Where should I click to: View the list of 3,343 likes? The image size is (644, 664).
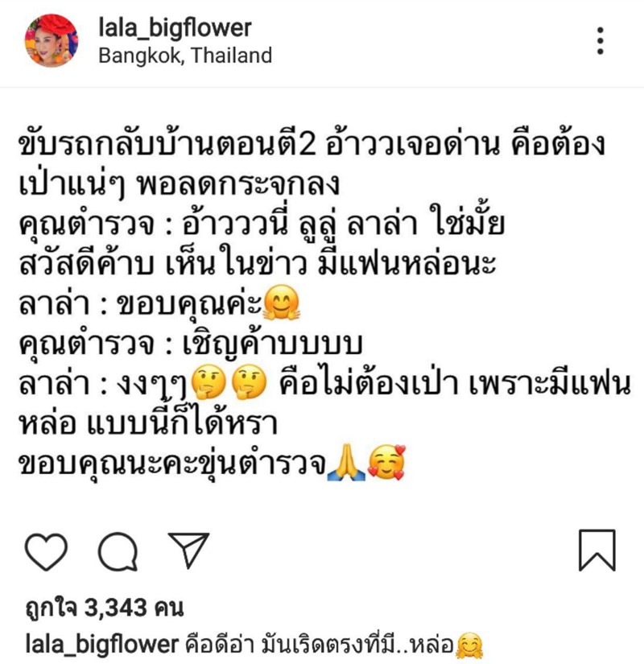tap(104, 608)
